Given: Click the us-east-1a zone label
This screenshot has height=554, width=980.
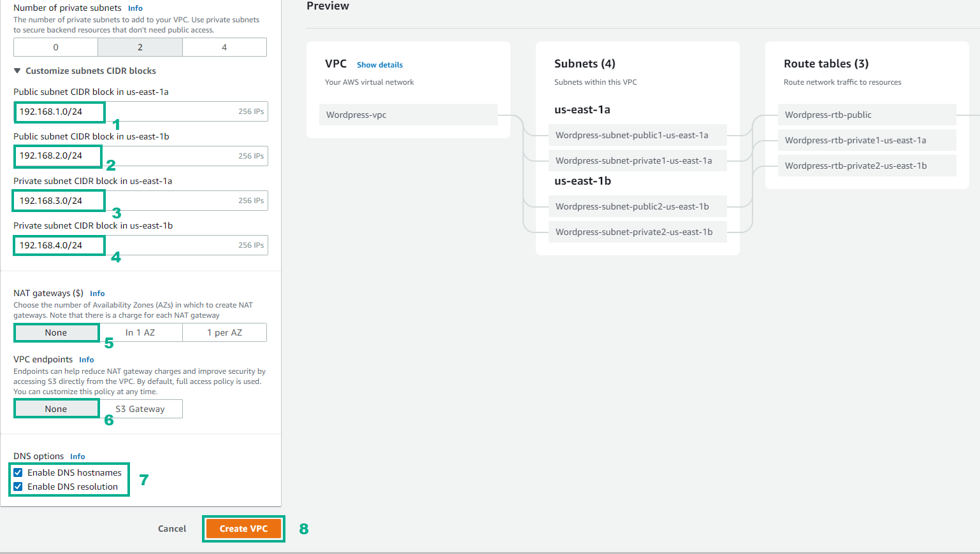Looking at the screenshot, I should (x=582, y=110).
